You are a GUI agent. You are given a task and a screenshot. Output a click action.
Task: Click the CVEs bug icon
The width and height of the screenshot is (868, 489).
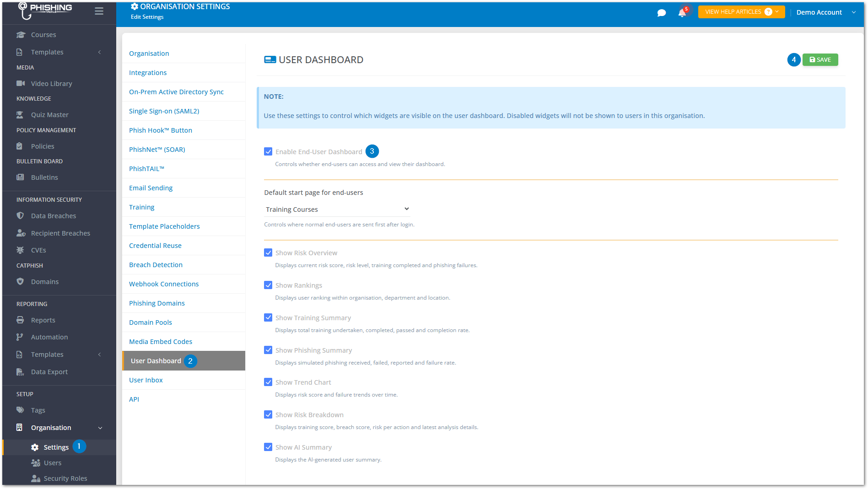(20, 250)
